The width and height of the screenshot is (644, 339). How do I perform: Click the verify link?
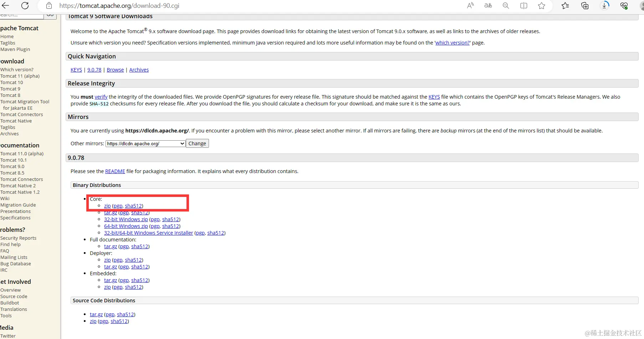coord(101,97)
